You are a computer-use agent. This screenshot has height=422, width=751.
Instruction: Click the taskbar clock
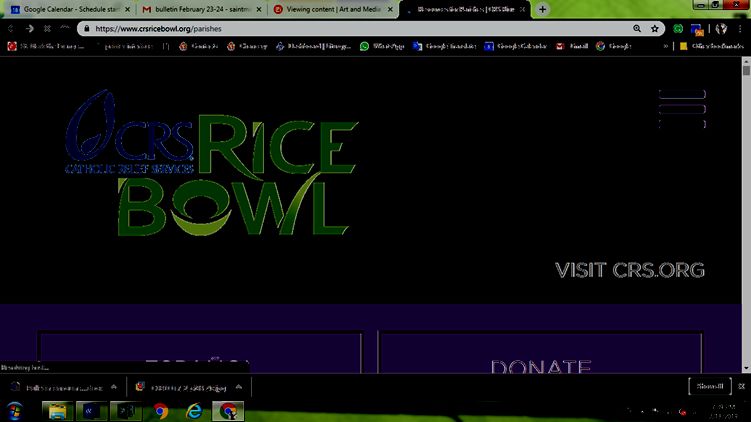(724, 411)
